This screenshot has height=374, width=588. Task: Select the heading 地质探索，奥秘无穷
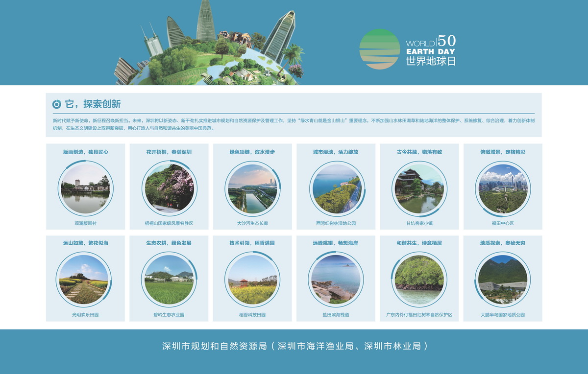(x=503, y=243)
